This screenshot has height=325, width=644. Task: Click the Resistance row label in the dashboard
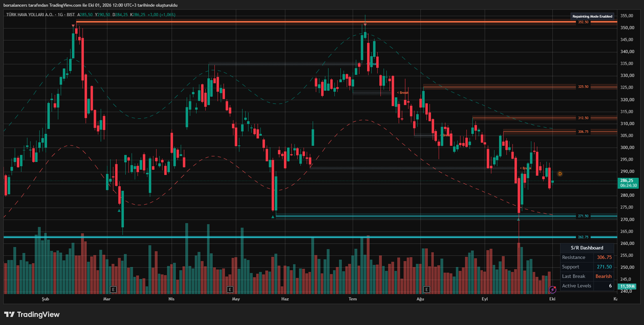coord(574,257)
